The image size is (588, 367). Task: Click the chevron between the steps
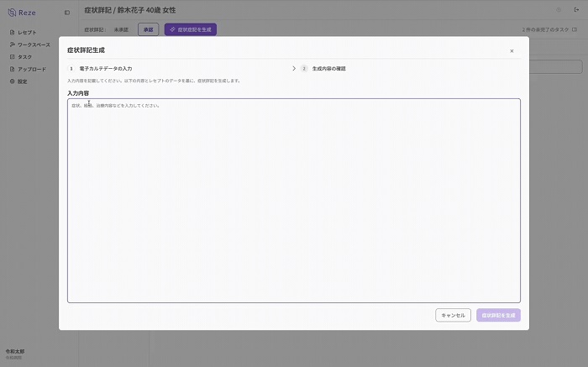pos(294,68)
